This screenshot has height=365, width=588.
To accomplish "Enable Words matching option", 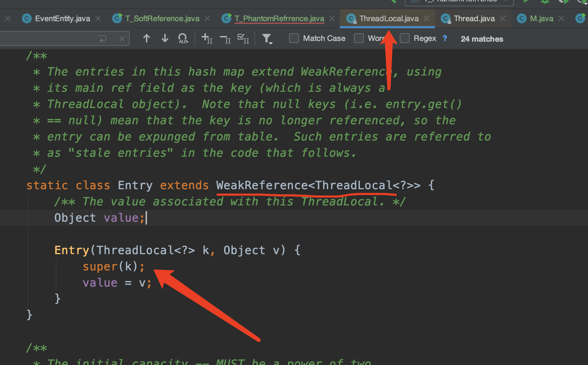I will point(359,38).
